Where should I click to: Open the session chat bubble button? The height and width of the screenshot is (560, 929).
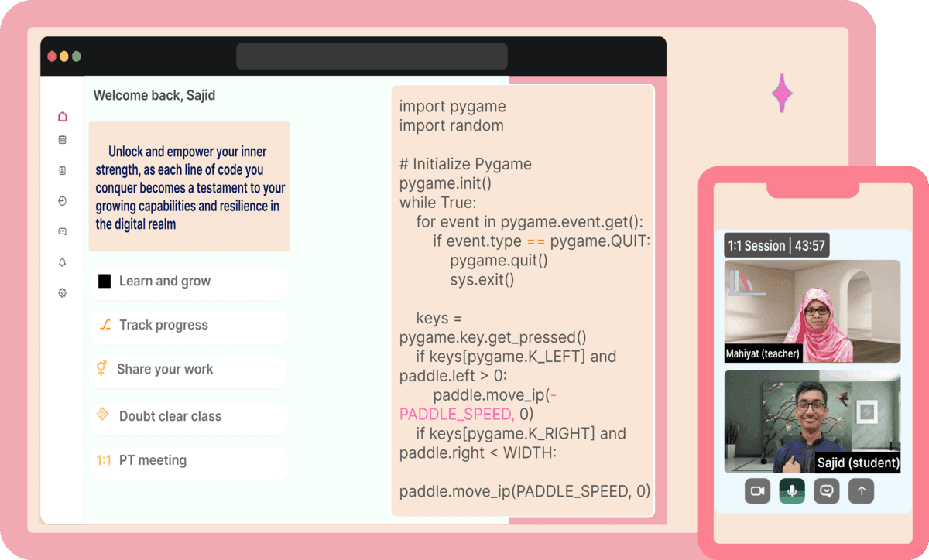pyautogui.click(x=826, y=491)
